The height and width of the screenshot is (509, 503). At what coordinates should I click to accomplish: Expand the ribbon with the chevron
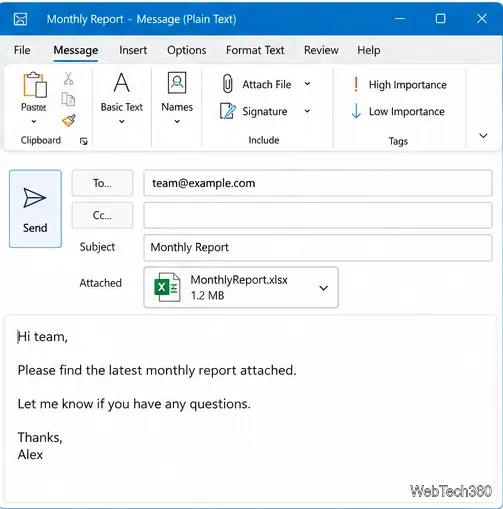[x=483, y=136]
